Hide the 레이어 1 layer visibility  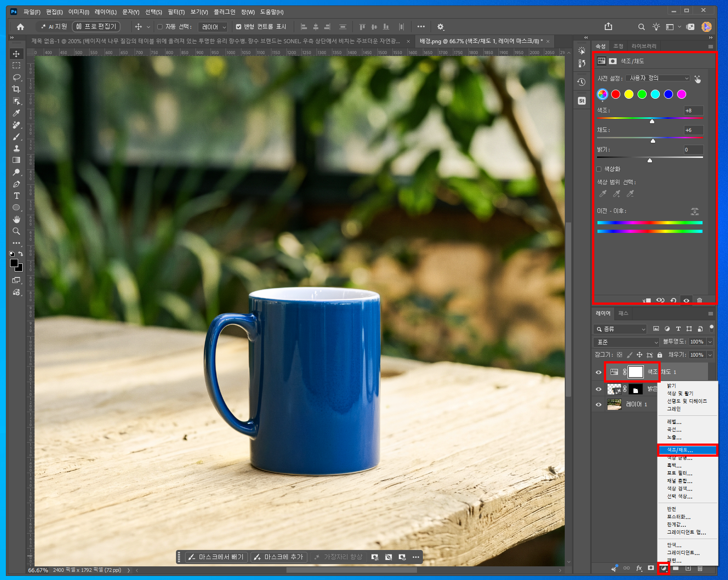[x=598, y=404]
